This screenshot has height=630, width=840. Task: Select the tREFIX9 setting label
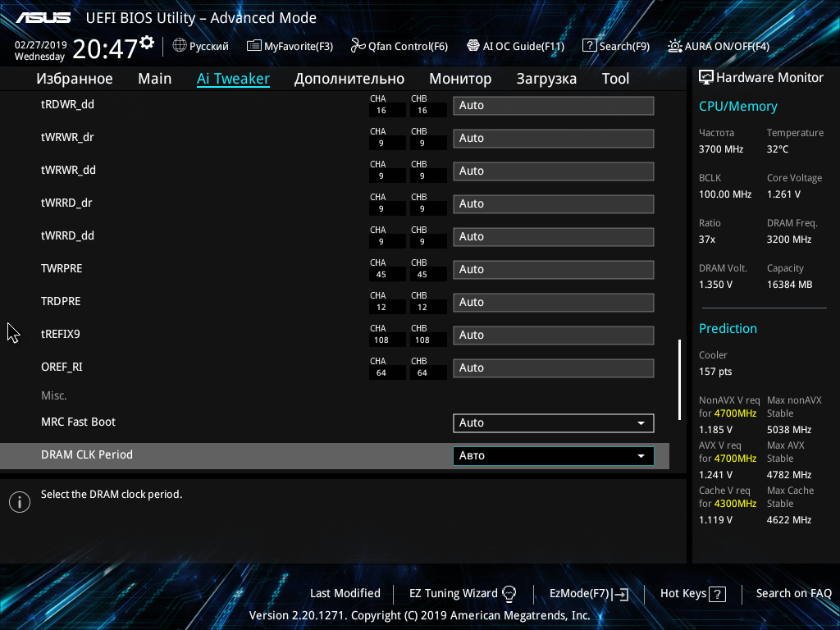pyautogui.click(x=61, y=335)
